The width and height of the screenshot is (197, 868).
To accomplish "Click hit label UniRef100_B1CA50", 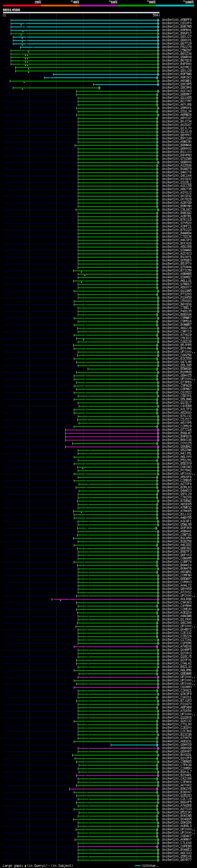I will pyautogui.click(x=176, y=538).
